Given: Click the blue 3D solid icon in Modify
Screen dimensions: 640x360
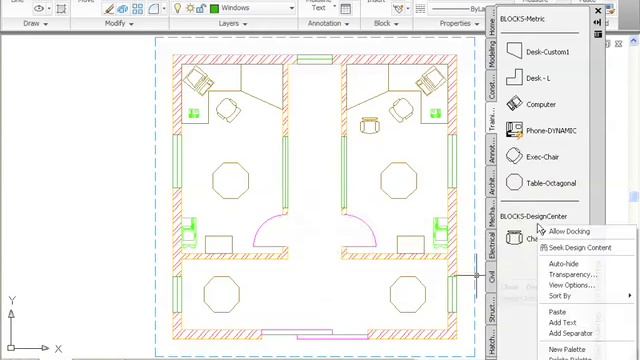Looking at the screenshot, I should (x=122, y=9).
